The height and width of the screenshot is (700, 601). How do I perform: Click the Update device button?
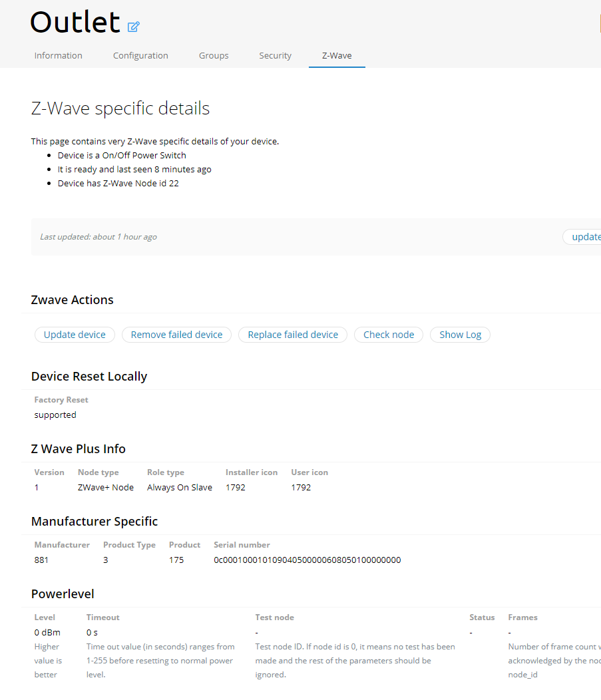pos(75,335)
